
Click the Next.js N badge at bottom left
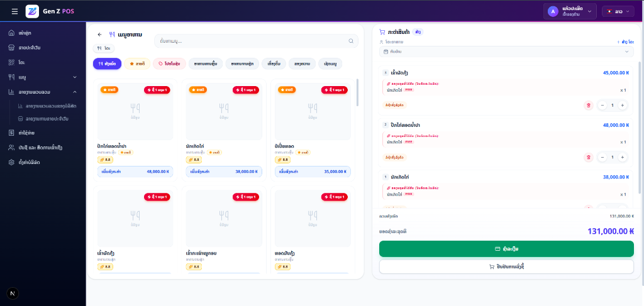point(13,293)
